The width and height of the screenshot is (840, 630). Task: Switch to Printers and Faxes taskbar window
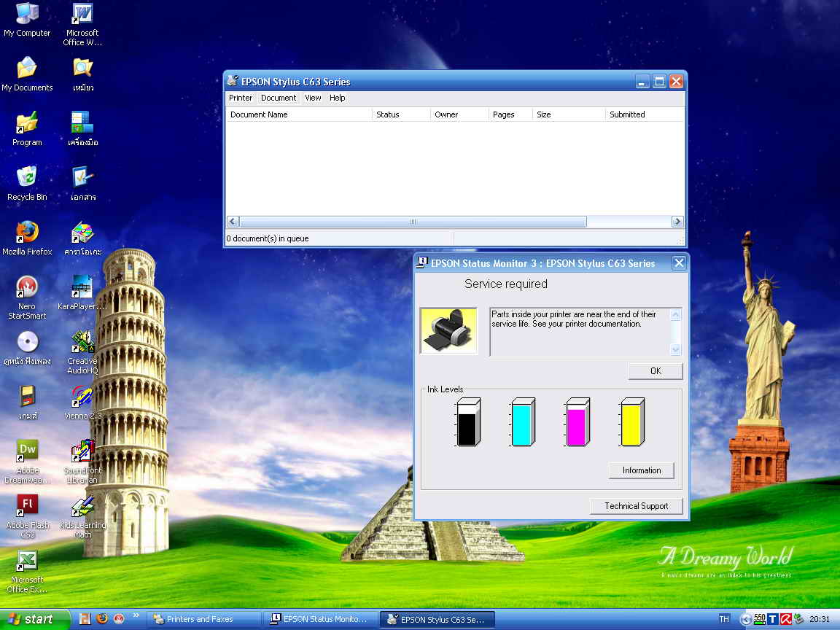click(x=204, y=619)
